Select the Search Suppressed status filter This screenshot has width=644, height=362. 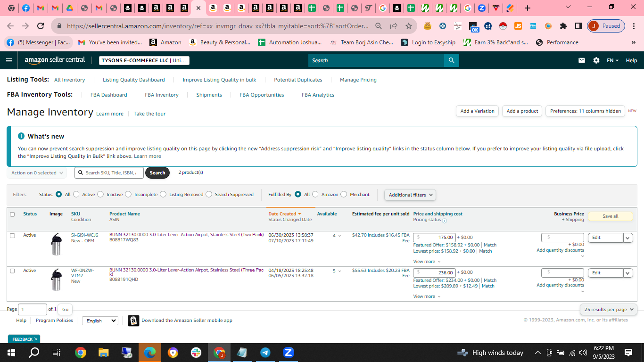(x=209, y=194)
